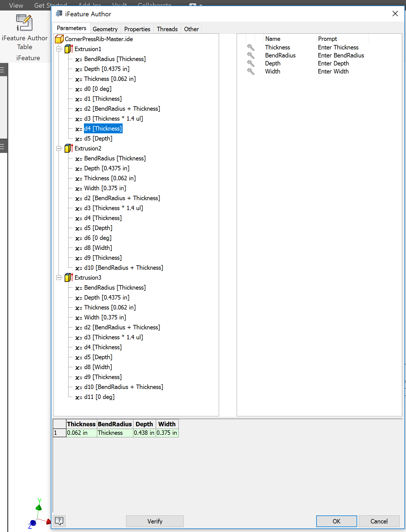Click parameter icon for d0 [0 deg]
The width and height of the screenshot is (406, 532).
pyautogui.click(x=79, y=89)
